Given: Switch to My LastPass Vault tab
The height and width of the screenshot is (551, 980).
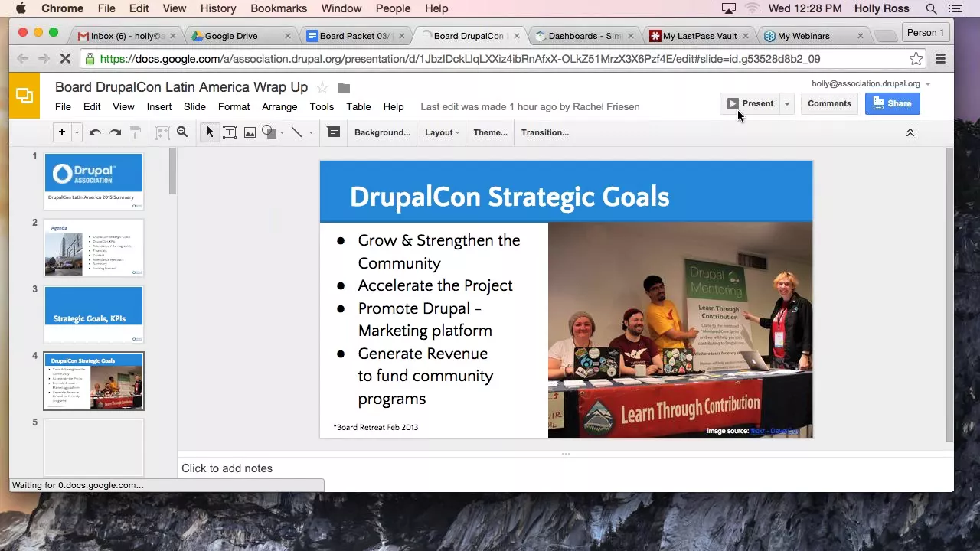Looking at the screenshot, I should [x=699, y=36].
